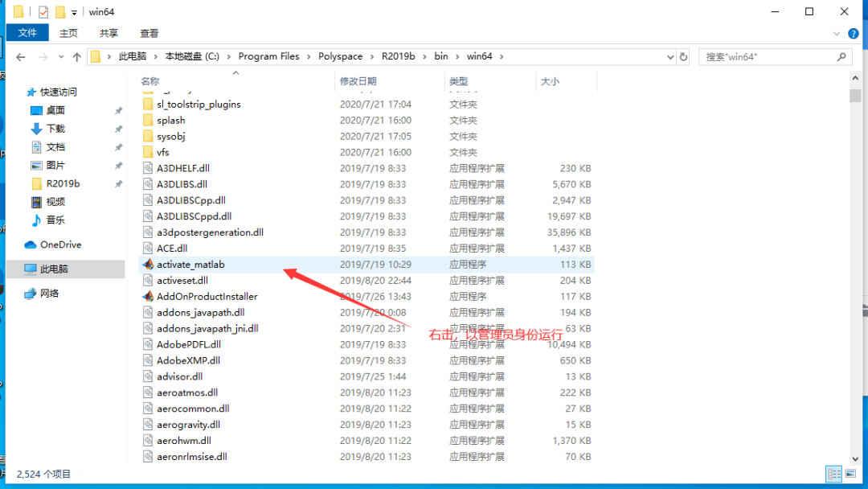Click the search magnifier icon
The image size is (868, 489).
tap(841, 56)
